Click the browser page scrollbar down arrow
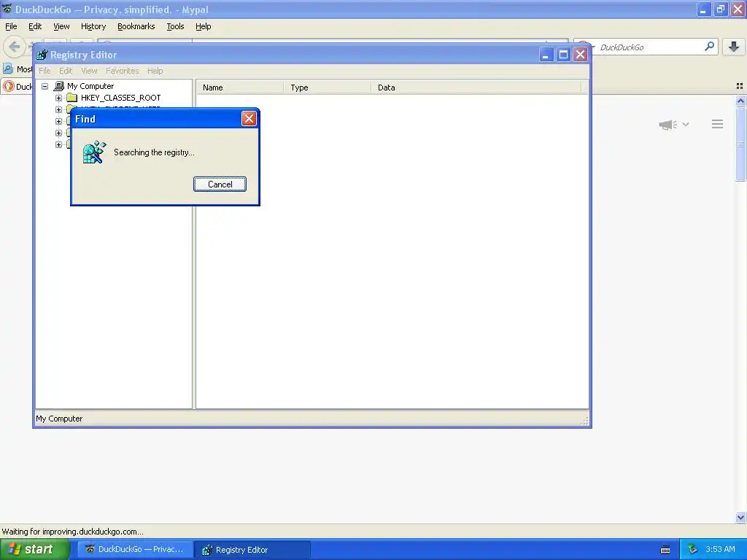The height and width of the screenshot is (560, 747). pyautogui.click(x=740, y=517)
